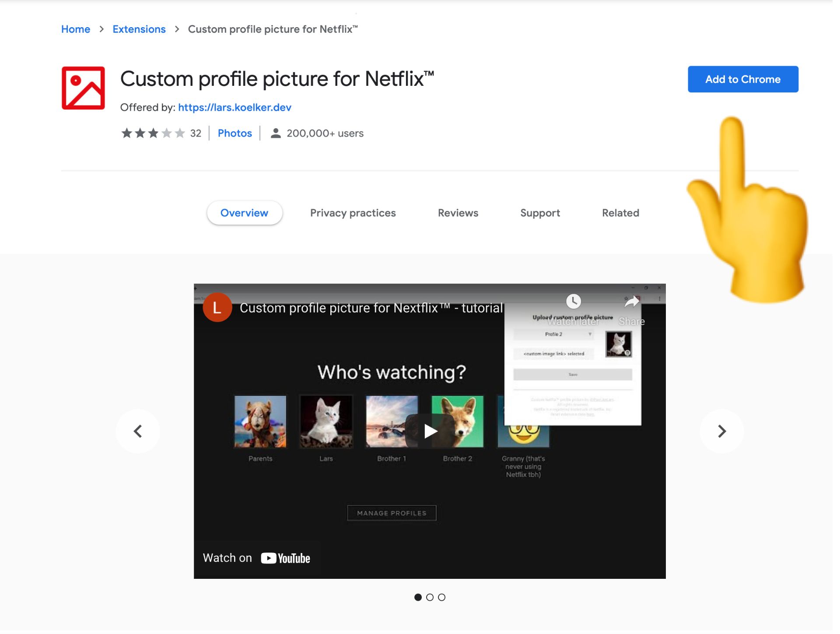Click the red extension logo icon
Screen dimensions: 840x634
coord(83,87)
